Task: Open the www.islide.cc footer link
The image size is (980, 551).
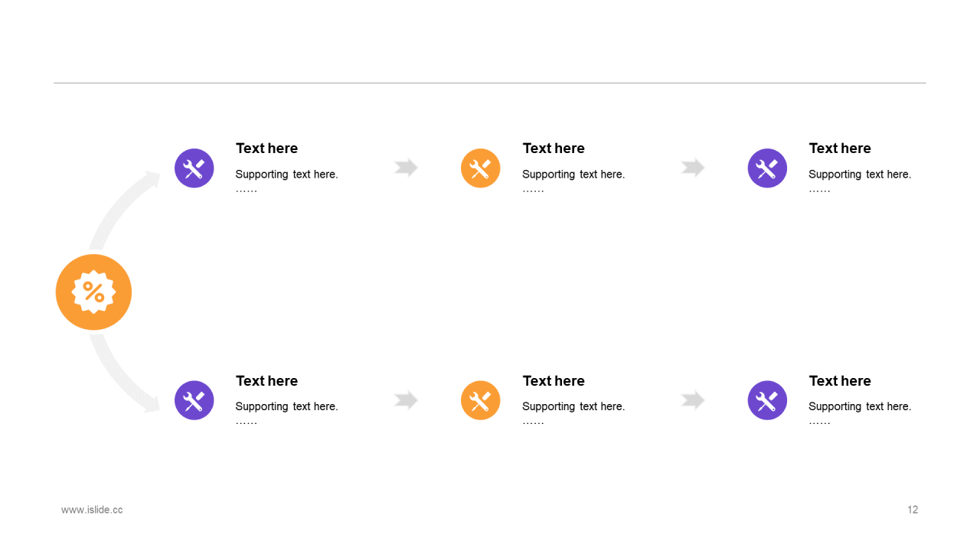Action: click(x=92, y=510)
